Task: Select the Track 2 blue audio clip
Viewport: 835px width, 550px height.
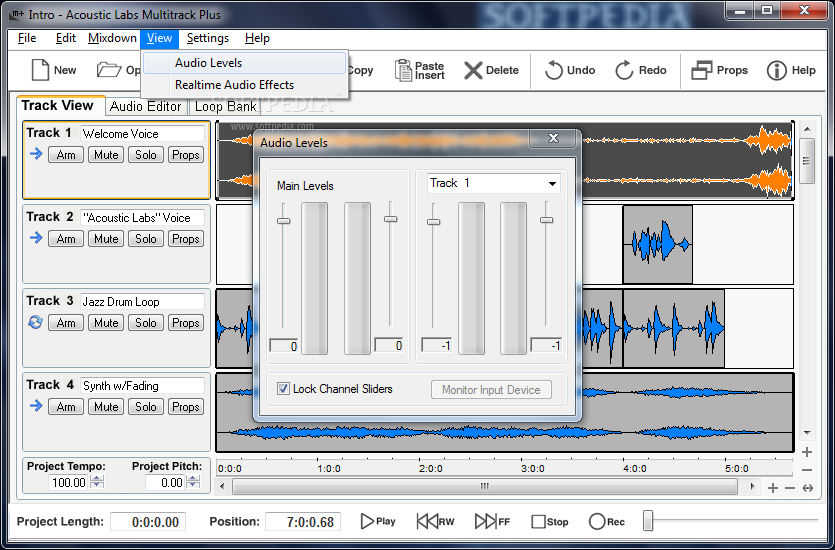Action: (658, 244)
